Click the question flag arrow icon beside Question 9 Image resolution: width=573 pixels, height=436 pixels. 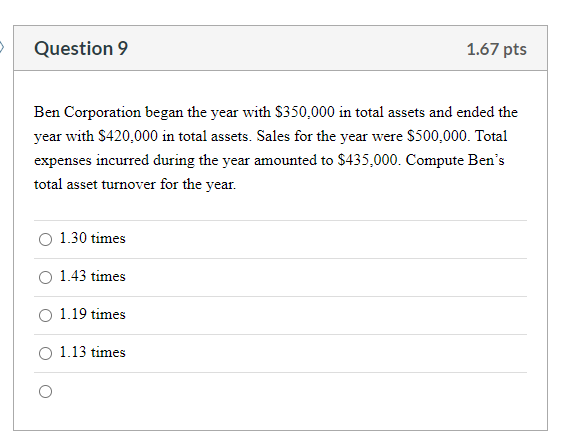tap(1, 48)
